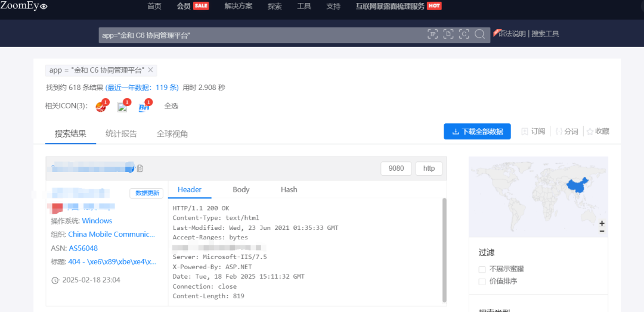Image resolution: width=644 pixels, height=312 pixels.
Task: Click the China Mobile Communic... organization link
Action: pyautogui.click(x=112, y=235)
